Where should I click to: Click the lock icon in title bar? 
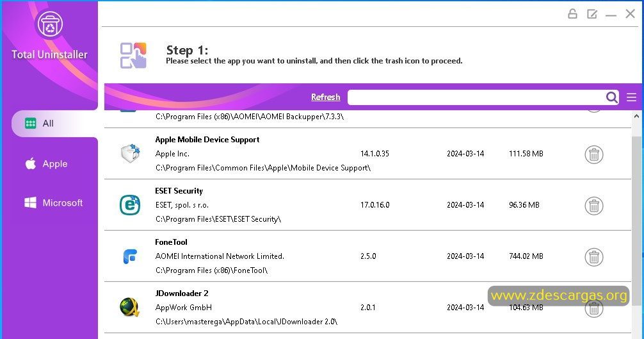pos(572,14)
